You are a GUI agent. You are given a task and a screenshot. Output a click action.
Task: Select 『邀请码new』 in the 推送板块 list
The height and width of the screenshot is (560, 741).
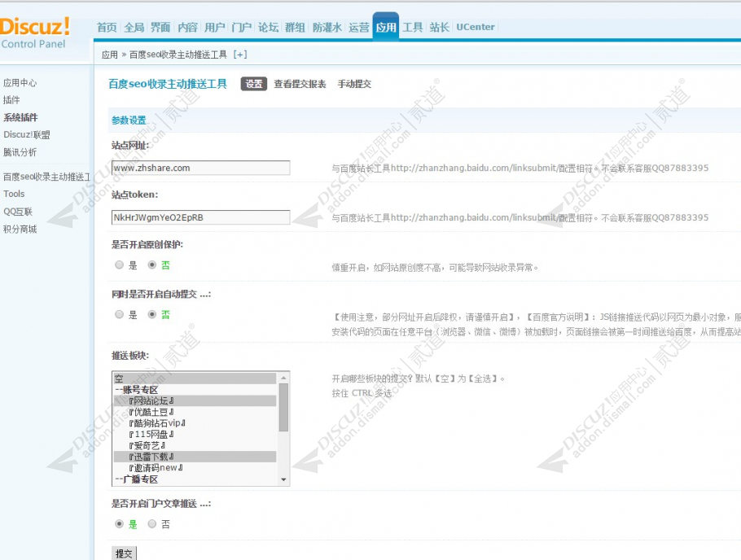coord(195,468)
